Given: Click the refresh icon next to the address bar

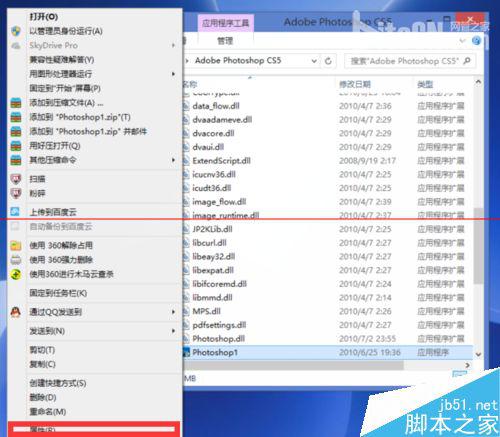Looking at the screenshot, I should (328, 61).
